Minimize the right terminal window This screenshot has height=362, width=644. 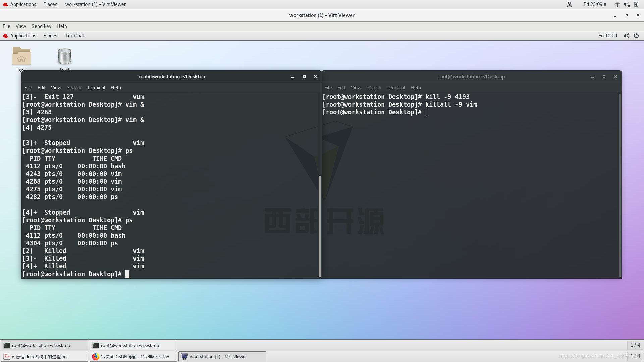593,77
